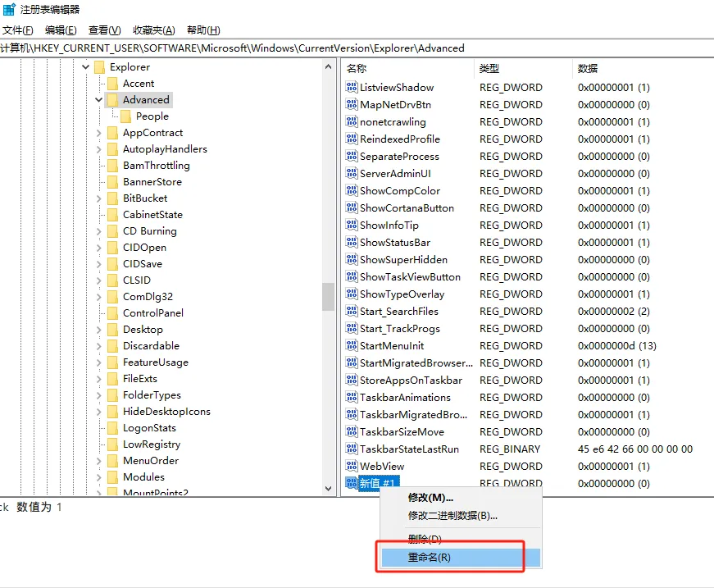The image size is (714, 588).
Task: Click tree scrollbar down arrow
Action: click(x=329, y=488)
